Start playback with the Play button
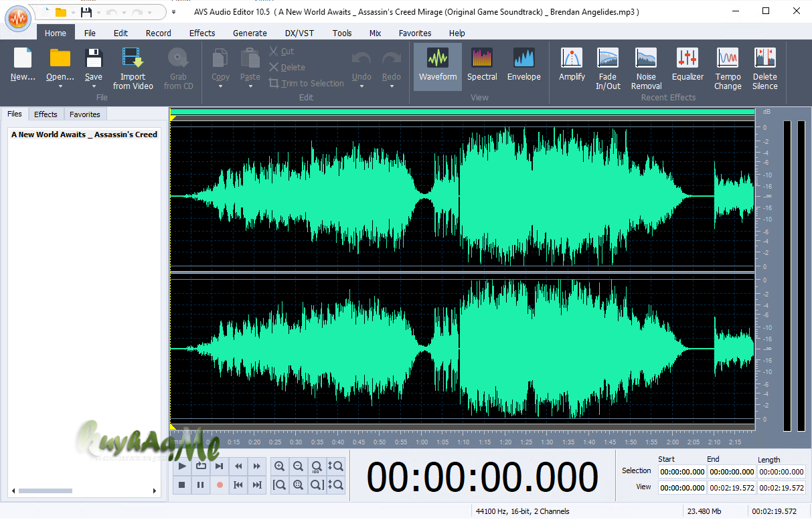This screenshot has width=812, height=522. click(182, 466)
